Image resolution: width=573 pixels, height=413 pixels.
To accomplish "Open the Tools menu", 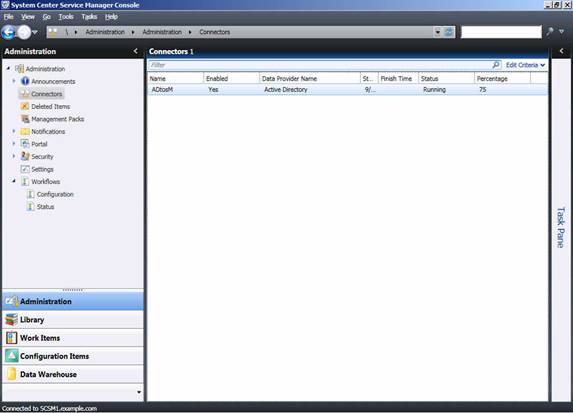I will (66, 17).
